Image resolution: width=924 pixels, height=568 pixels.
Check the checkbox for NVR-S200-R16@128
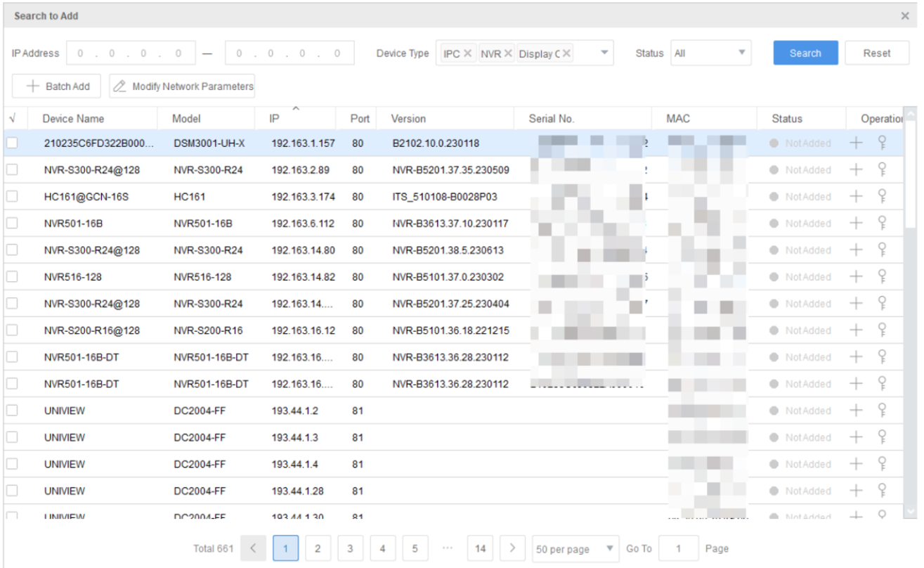pos(12,330)
